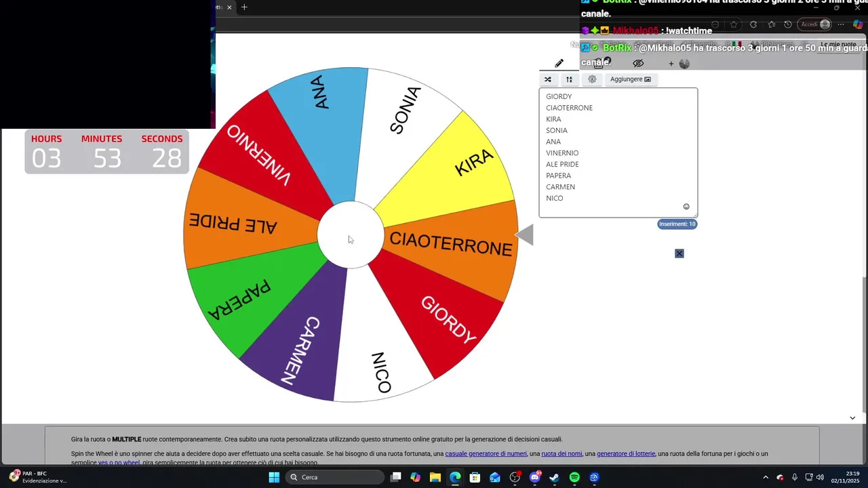Open a new browser tab
The image size is (868, 488).
(244, 7)
